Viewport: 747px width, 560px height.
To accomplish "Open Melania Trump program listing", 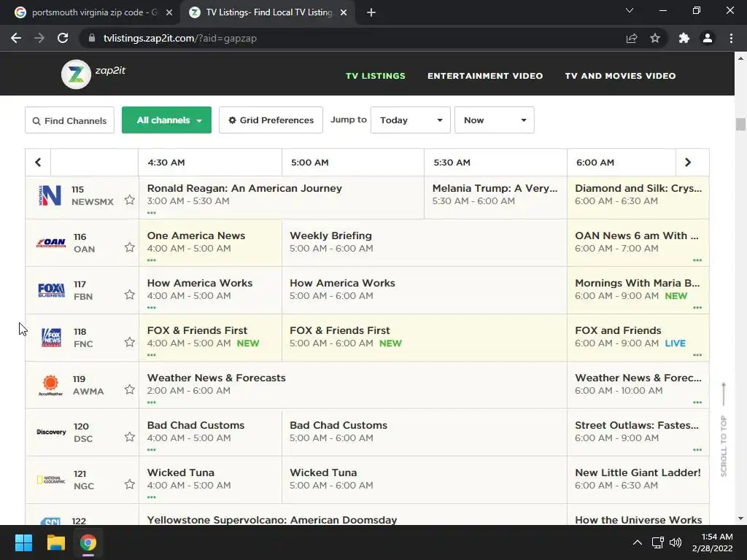I will (x=495, y=197).
